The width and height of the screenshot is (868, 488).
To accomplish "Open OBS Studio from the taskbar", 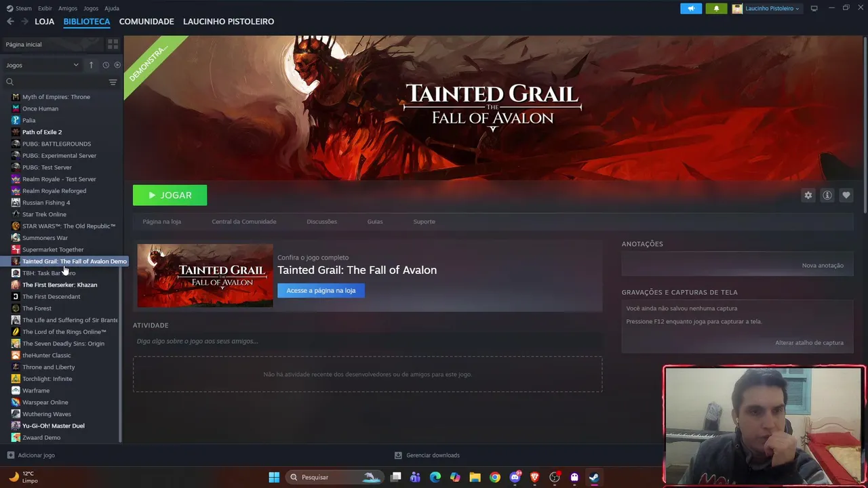I will [555, 477].
